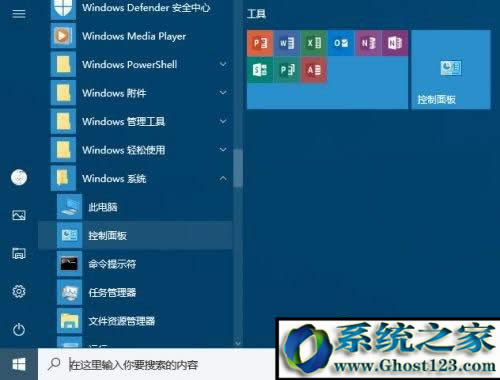Launch the Word tile
Image resolution: width=500 pixels, height=380 pixels.
(287, 43)
